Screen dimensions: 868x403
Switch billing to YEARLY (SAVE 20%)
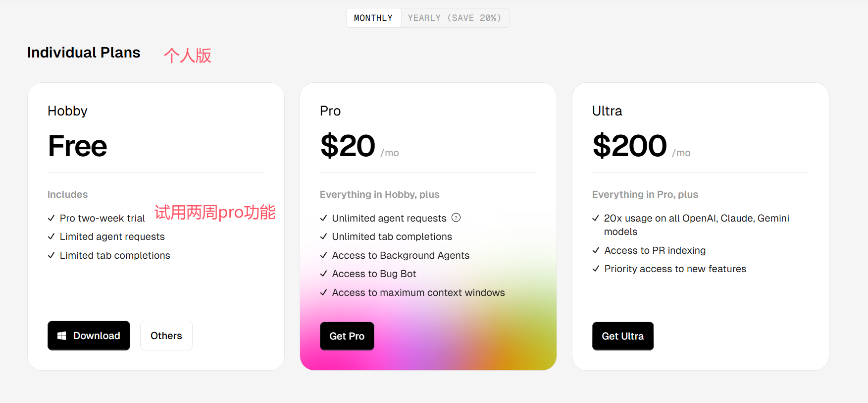pyautogui.click(x=455, y=18)
